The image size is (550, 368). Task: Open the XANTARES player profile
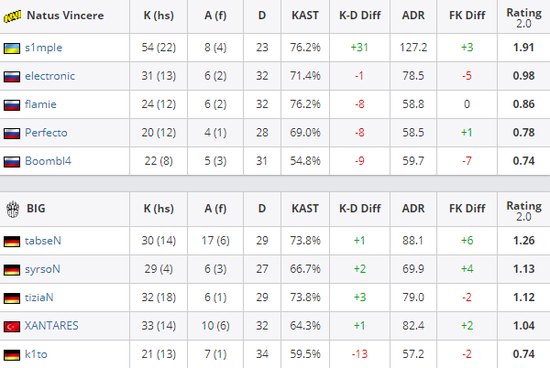click(x=51, y=326)
